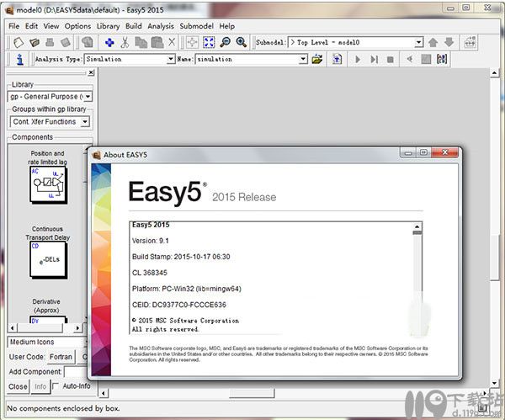Click the export analysis document icon
The image size is (505, 420).
click(x=337, y=59)
